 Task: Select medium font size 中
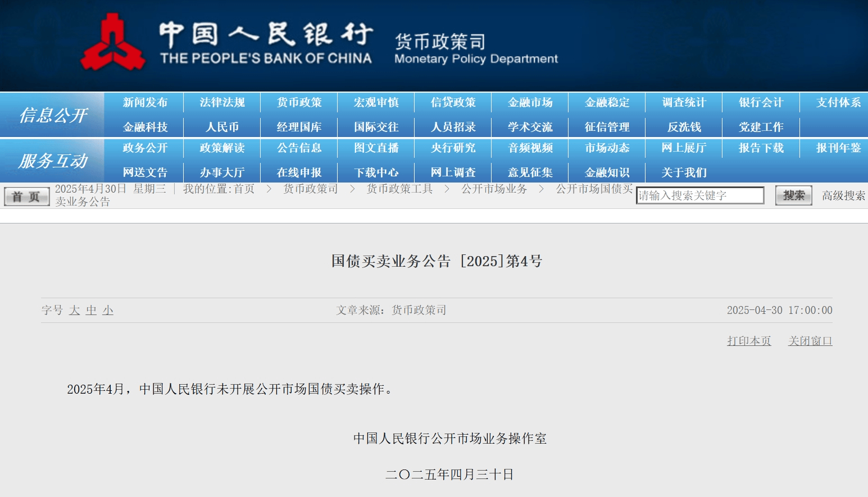[91, 310]
